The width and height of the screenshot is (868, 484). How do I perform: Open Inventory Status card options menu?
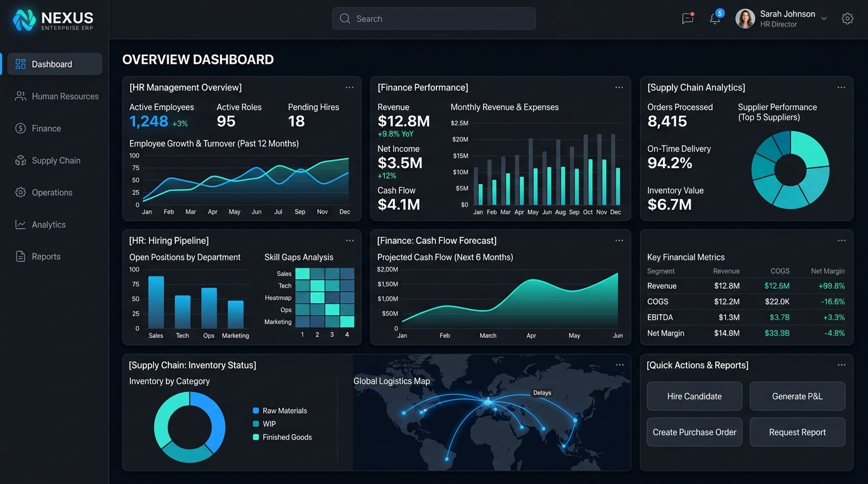619,365
